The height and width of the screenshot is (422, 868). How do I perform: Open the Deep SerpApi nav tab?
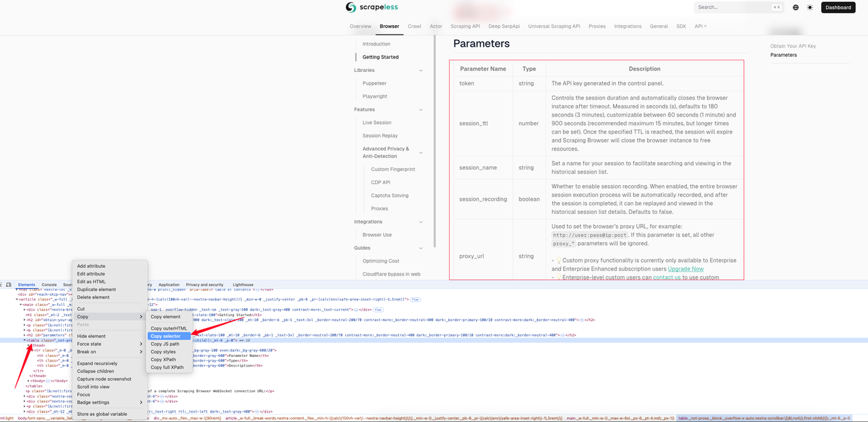pyautogui.click(x=504, y=26)
